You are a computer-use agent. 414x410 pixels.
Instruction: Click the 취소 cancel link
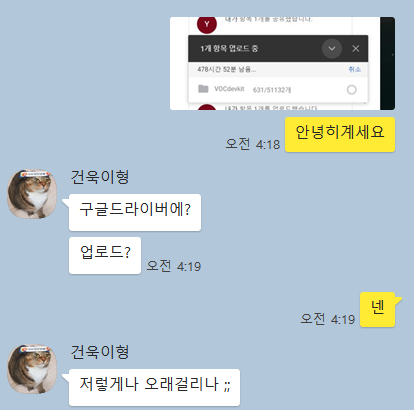click(x=355, y=69)
